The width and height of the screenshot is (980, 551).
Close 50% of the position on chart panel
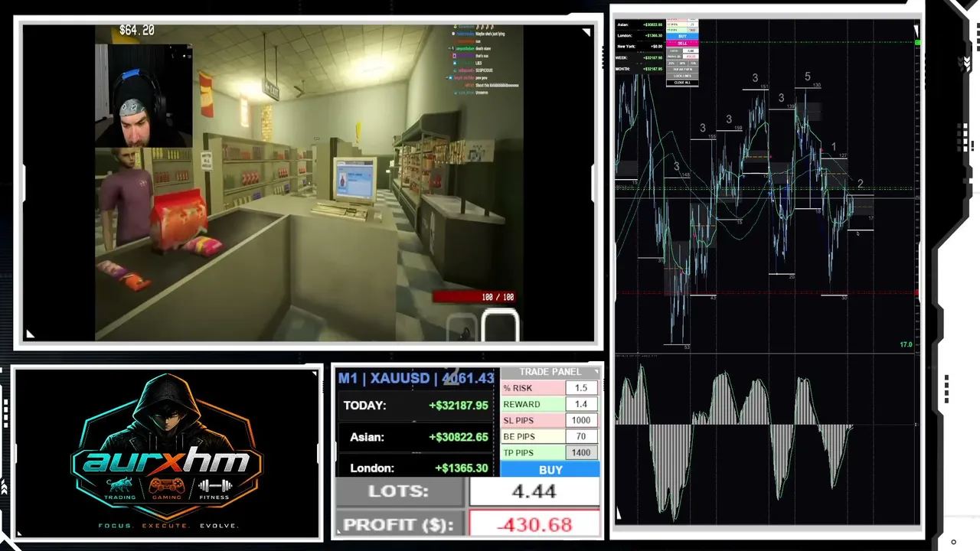click(682, 63)
